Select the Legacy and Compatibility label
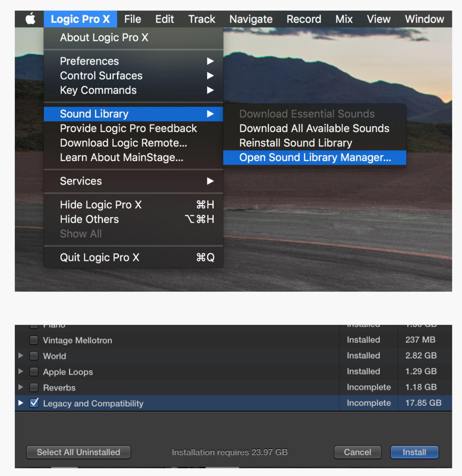Viewport: 462px width, 476px height. pyautogui.click(x=93, y=403)
